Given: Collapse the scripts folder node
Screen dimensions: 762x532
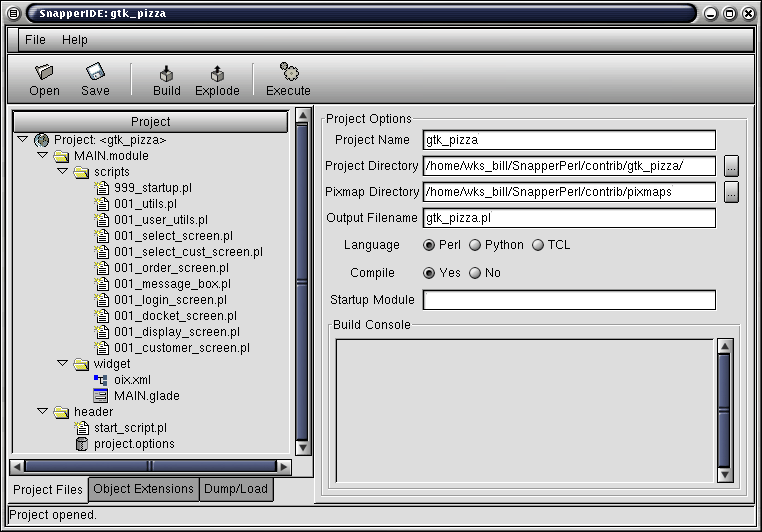Looking at the screenshot, I should click(62, 172).
